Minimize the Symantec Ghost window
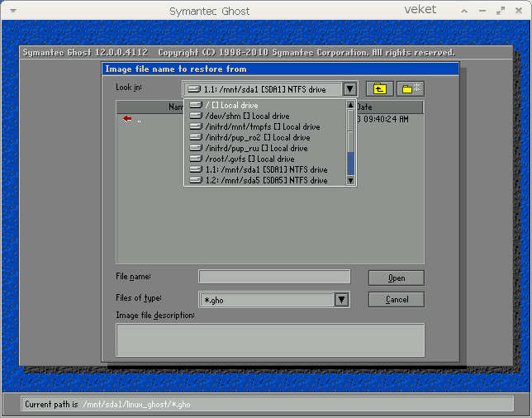 click(x=482, y=12)
